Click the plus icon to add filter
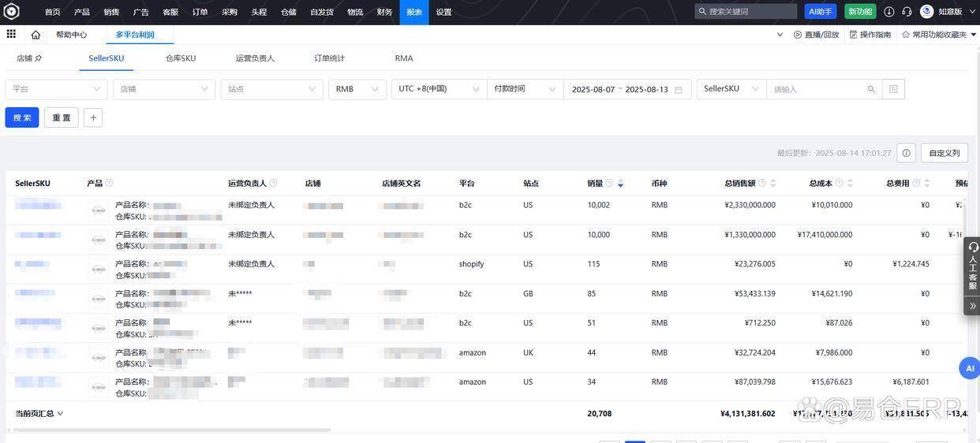This screenshot has height=443, width=980. (x=93, y=117)
